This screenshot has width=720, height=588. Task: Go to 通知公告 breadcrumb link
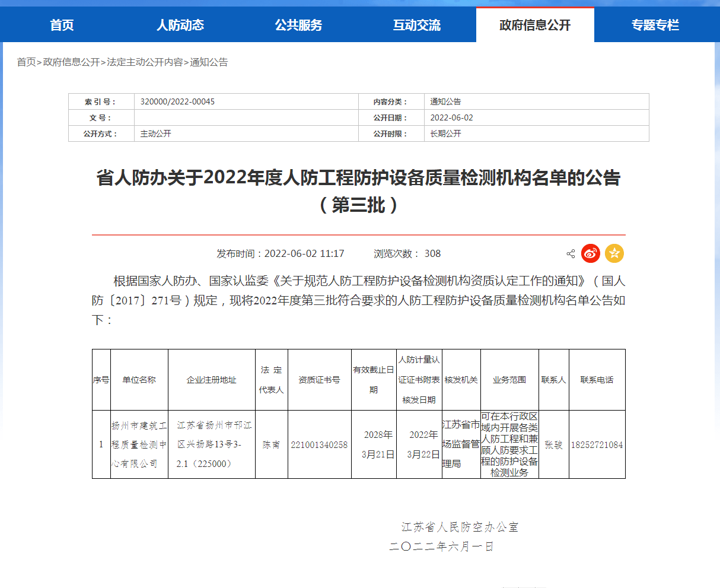209,62
